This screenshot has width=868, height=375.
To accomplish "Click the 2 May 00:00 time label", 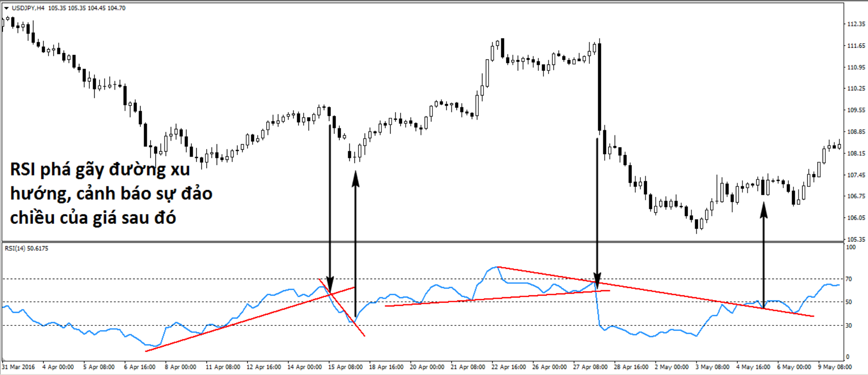I will tap(672, 367).
